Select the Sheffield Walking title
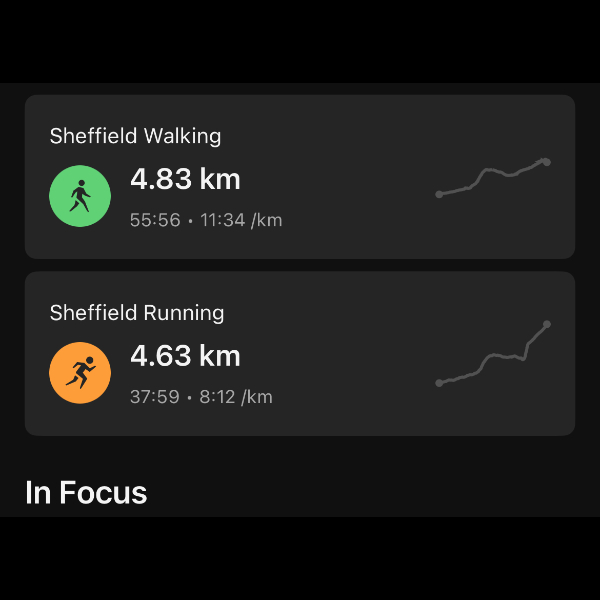Viewport: 600px width, 600px height. tap(135, 136)
